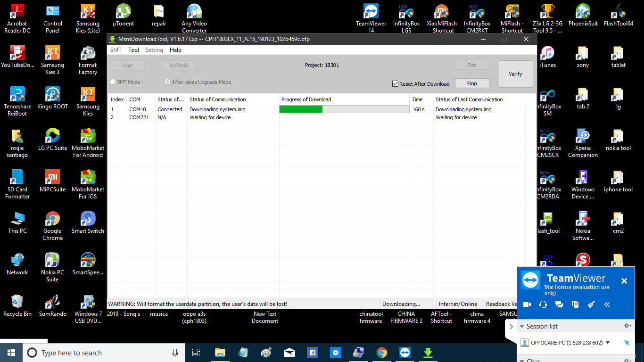Uncheck Reset After Download checkbox
644x362 pixels.
pyautogui.click(x=395, y=84)
